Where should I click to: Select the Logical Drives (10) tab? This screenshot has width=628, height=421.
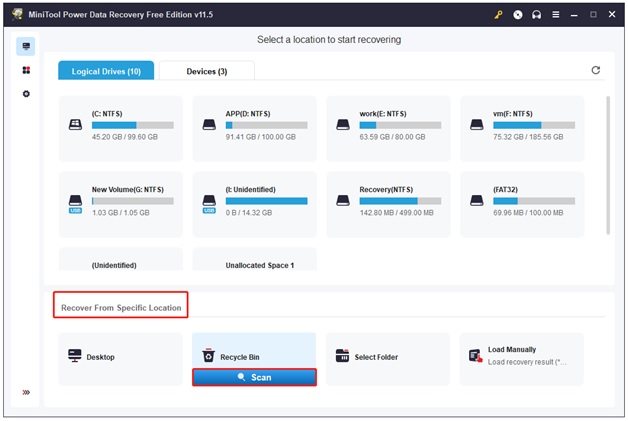105,71
